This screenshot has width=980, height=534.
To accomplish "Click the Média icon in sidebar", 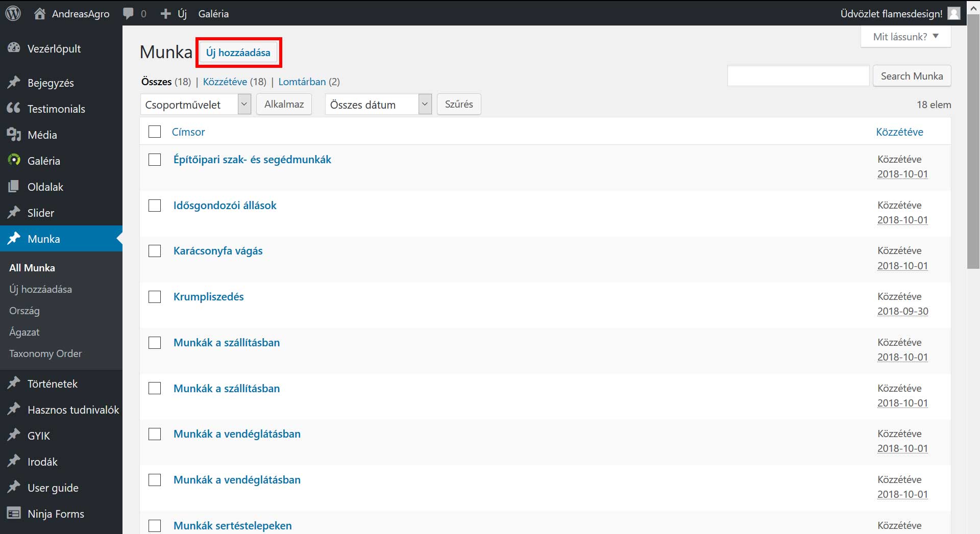I will tap(14, 134).
